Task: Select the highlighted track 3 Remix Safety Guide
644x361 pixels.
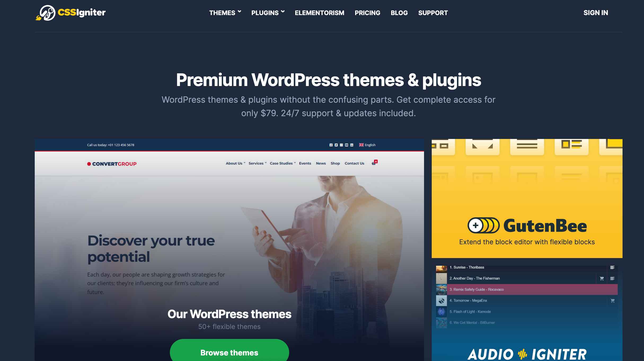Action: click(x=527, y=290)
